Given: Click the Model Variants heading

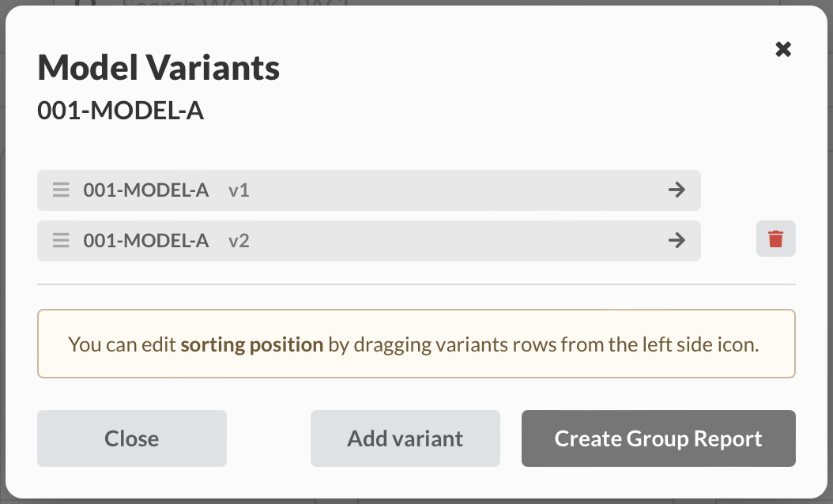Looking at the screenshot, I should 159,68.
